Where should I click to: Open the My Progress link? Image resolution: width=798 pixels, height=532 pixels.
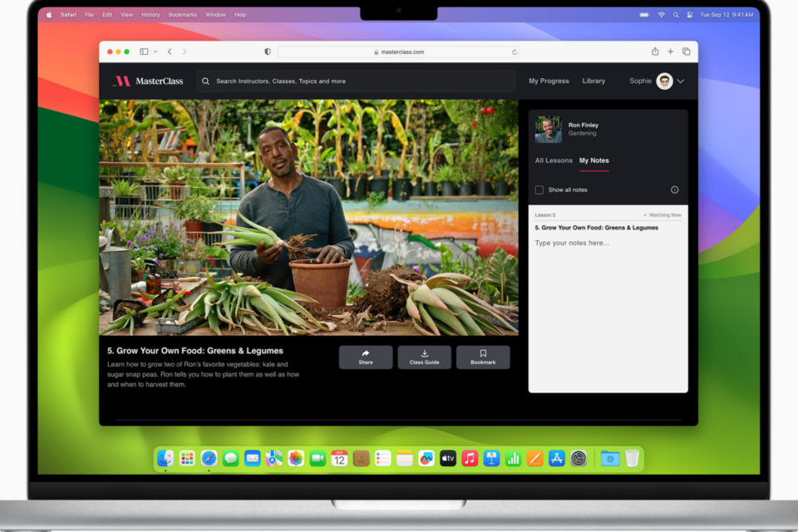tap(549, 81)
